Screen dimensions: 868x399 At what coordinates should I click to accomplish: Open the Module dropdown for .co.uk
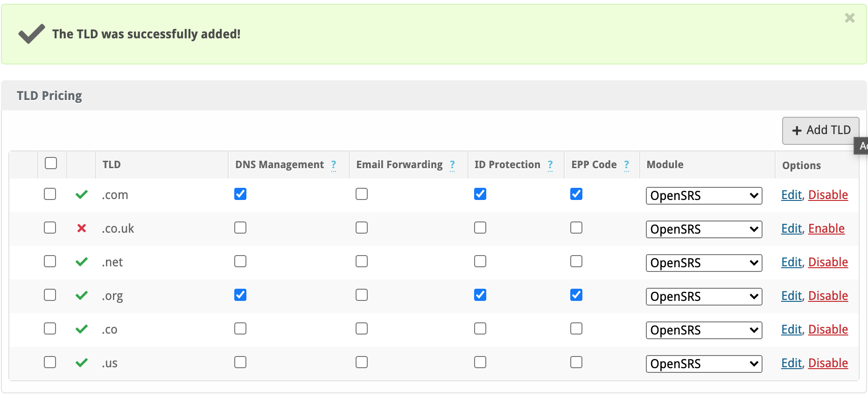pos(704,229)
